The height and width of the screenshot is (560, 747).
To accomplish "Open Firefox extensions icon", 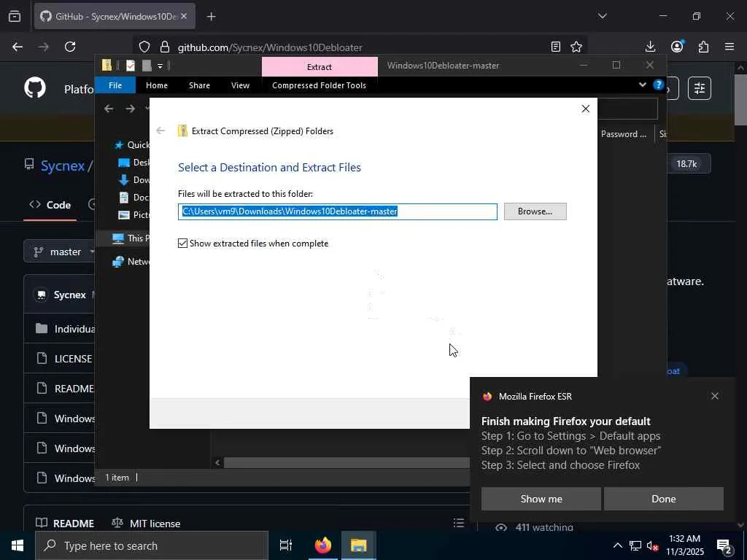I will [704, 47].
